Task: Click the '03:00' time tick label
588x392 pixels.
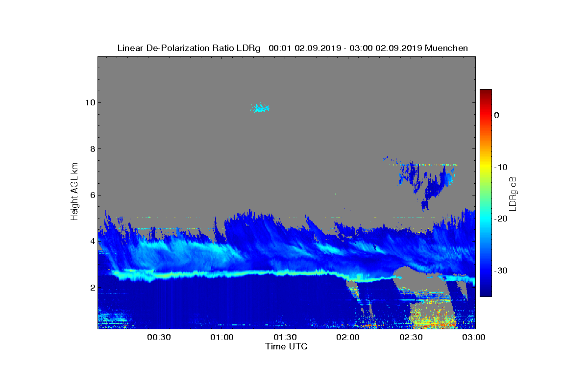Action: pos(474,338)
